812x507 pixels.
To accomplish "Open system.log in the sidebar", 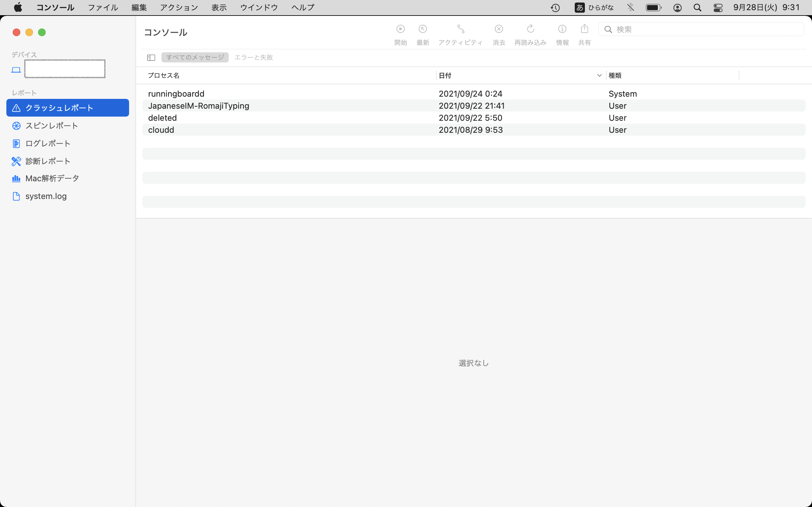I will pos(46,196).
